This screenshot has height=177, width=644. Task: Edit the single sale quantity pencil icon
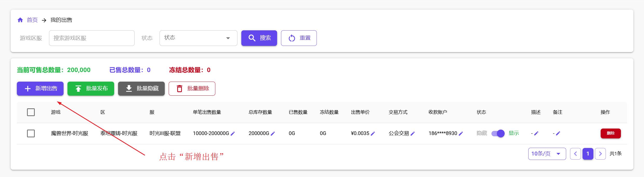(233, 133)
